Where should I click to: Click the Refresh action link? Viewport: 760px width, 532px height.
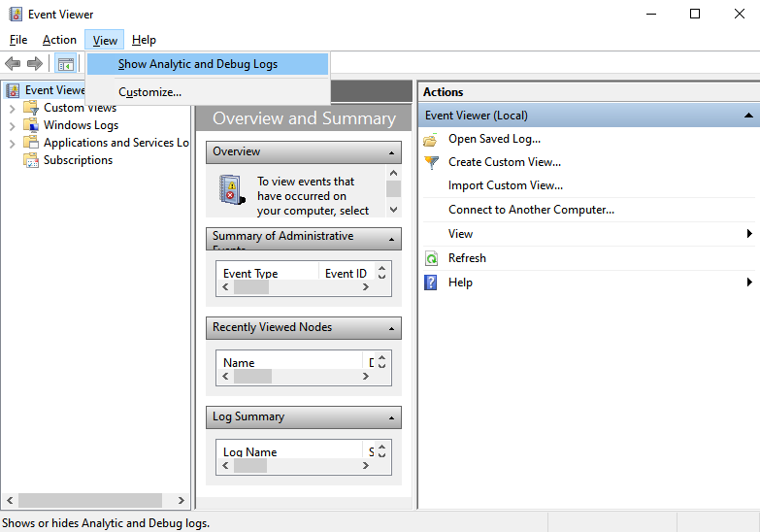click(x=467, y=258)
